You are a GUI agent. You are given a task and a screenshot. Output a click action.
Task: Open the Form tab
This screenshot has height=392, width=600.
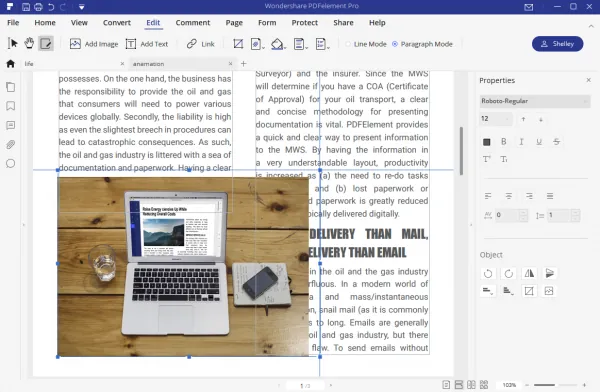[x=267, y=23]
